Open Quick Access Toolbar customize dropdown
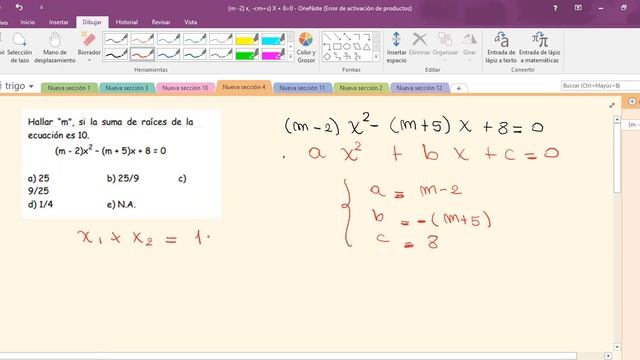 coord(42,7)
